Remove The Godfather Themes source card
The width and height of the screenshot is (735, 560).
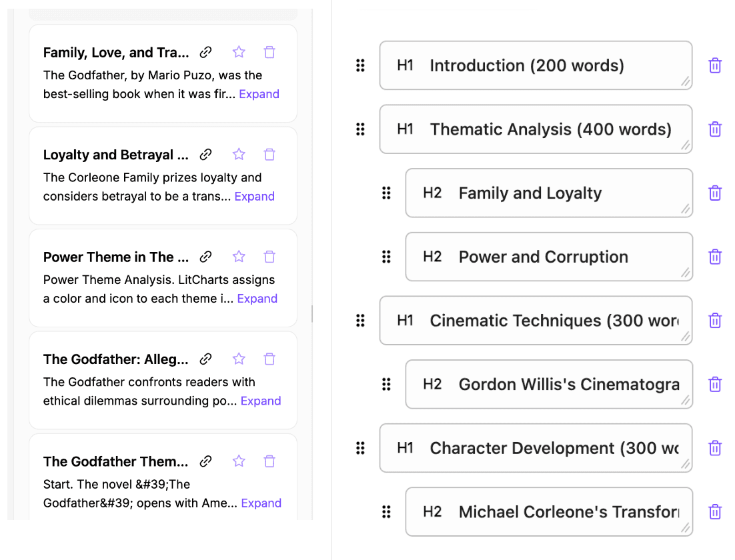[x=269, y=461]
